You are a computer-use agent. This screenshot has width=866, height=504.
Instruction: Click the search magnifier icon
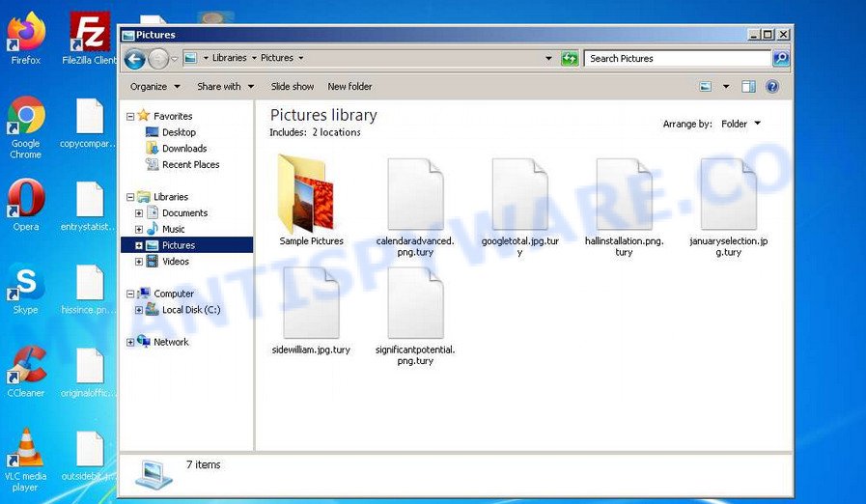tap(780, 59)
